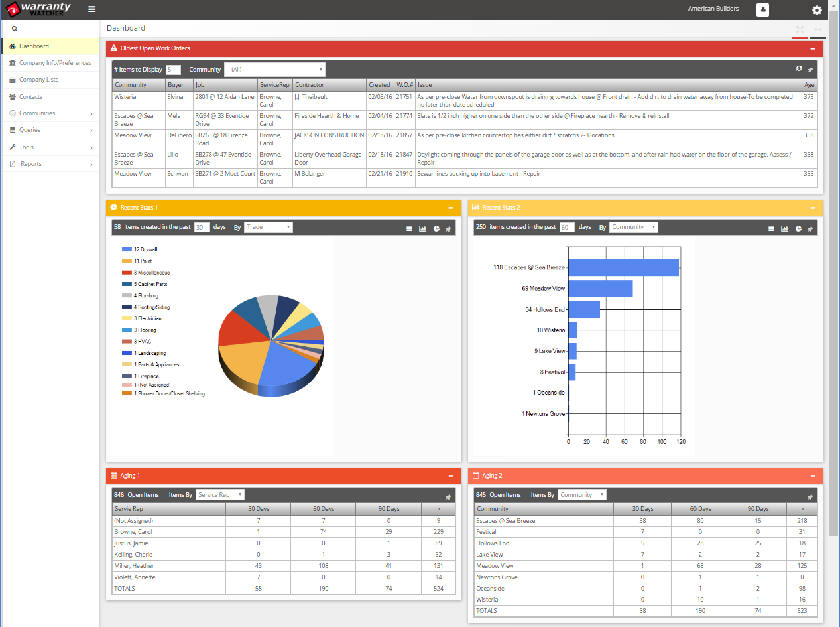Collapse the Oldest Open Work Orders panel

pos(812,48)
